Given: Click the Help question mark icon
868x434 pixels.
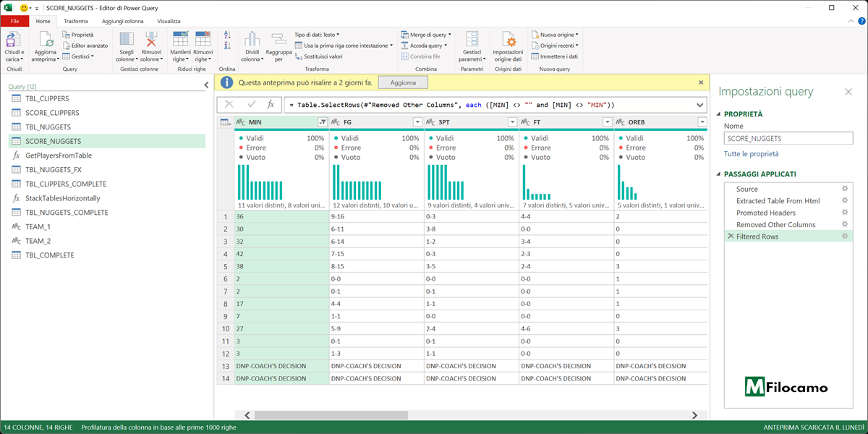Looking at the screenshot, I should click(861, 22).
